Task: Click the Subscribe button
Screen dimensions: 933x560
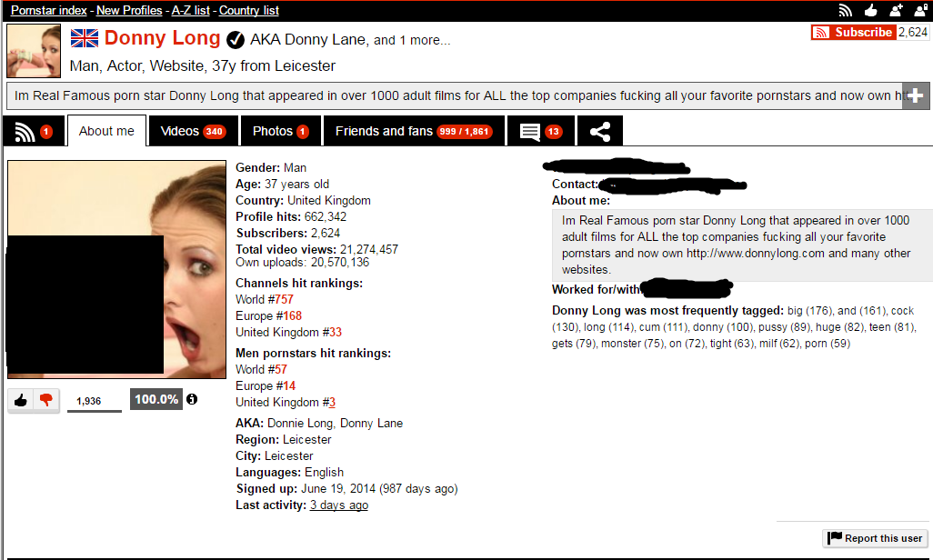Action: [853, 32]
